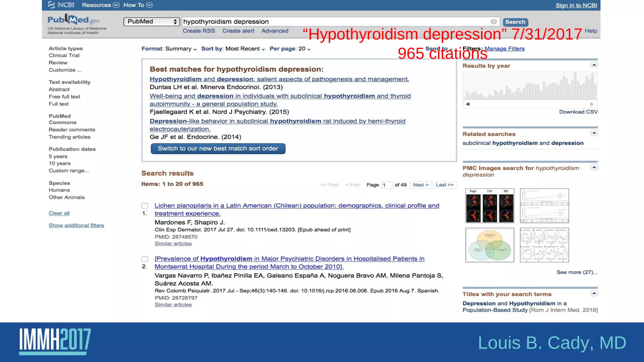Filter publication dates to 5 years
Viewport: 644px width, 362px height.
(58, 156)
